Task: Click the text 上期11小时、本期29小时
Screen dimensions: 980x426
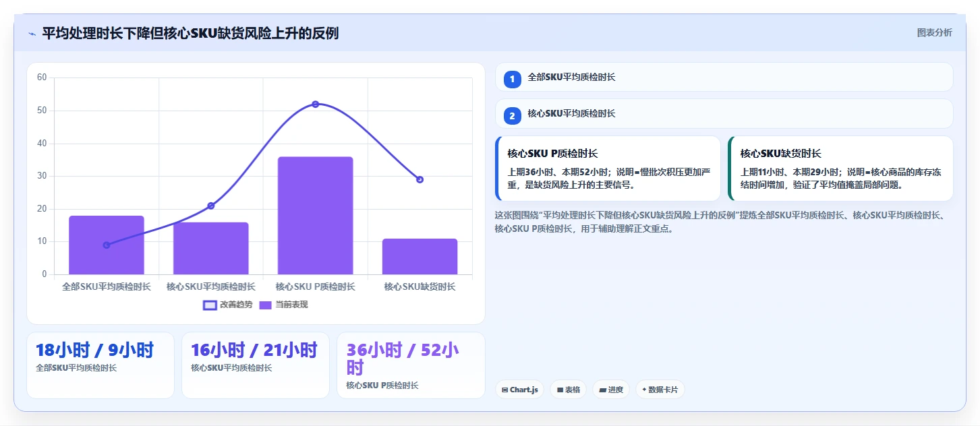Action: 789,172
